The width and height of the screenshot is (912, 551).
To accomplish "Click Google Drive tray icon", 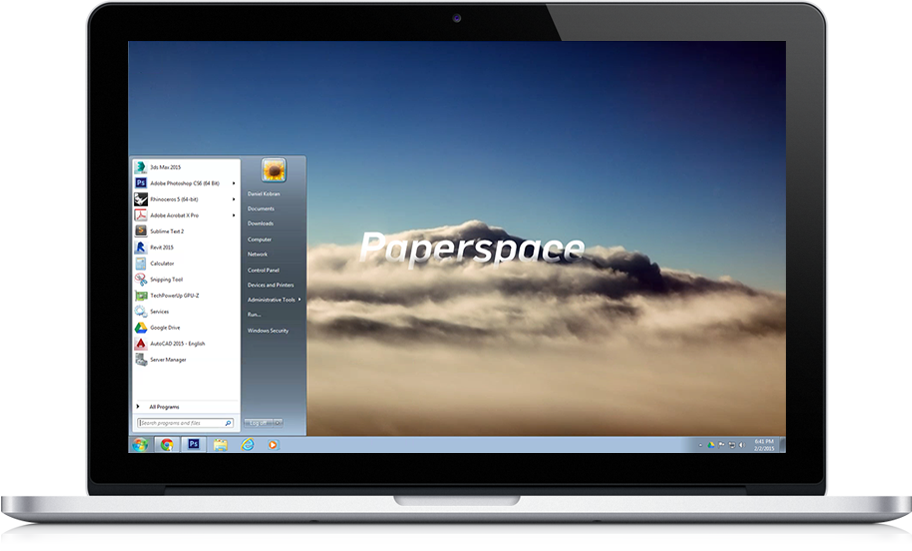I will tap(711, 445).
